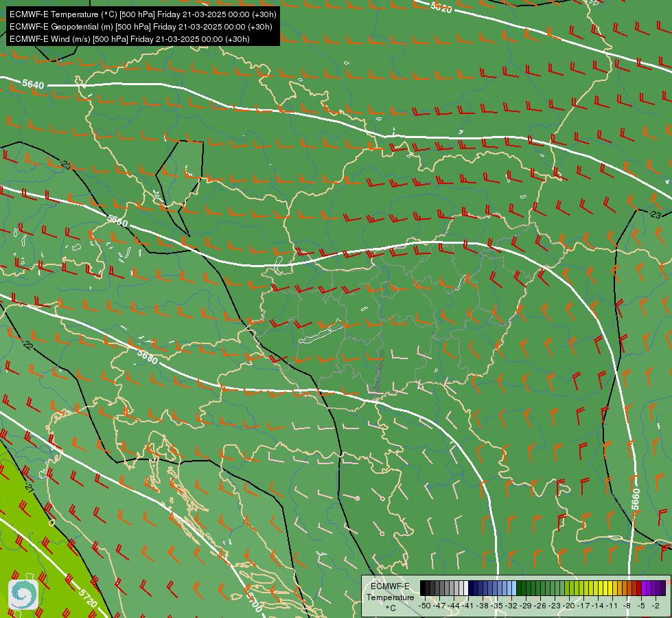Screen dimensions: 672x618
Task: Click the -47 value on legend scale
Action: (439, 606)
